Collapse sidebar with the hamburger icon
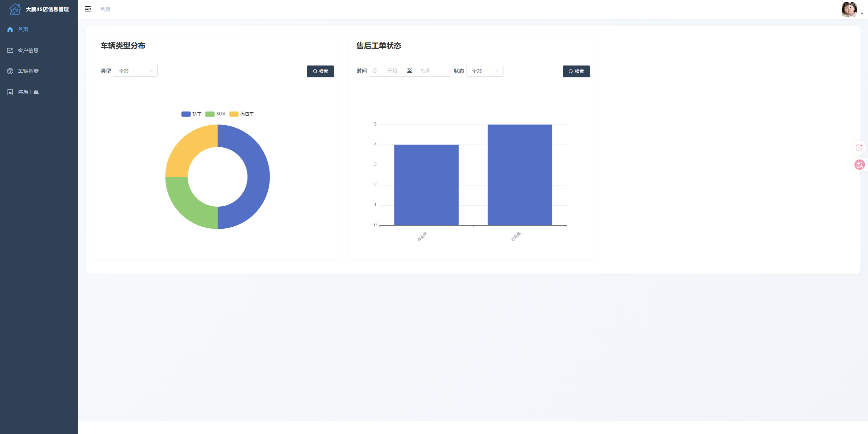This screenshot has height=434, width=868. click(88, 9)
